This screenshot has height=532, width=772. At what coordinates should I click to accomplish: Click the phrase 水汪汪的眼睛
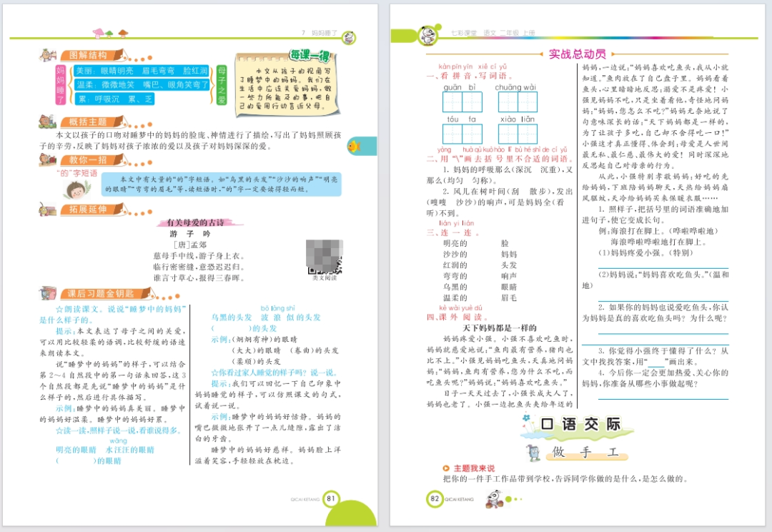tap(129, 450)
